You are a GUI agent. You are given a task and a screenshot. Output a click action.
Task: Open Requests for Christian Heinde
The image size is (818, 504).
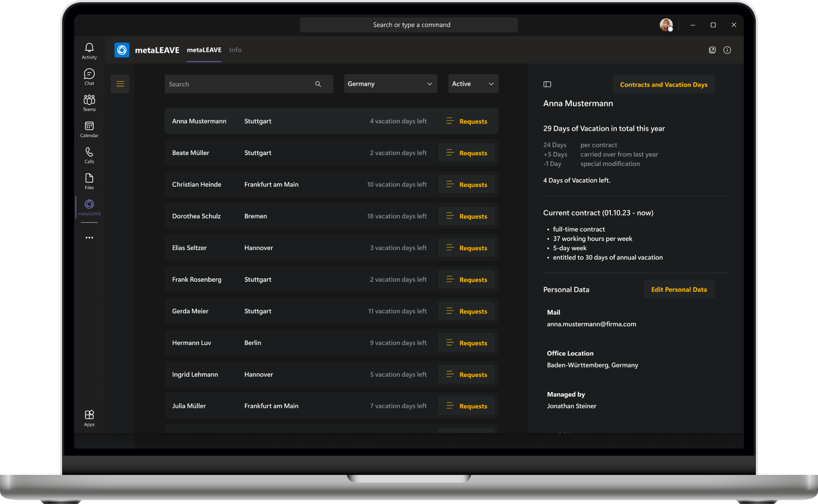(x=466, y=185)
